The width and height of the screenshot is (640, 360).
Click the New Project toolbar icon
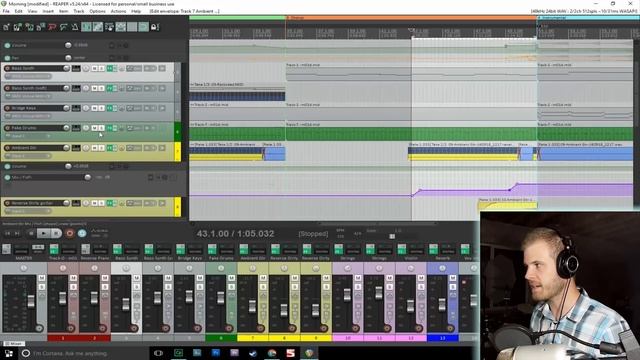(7, 27)
